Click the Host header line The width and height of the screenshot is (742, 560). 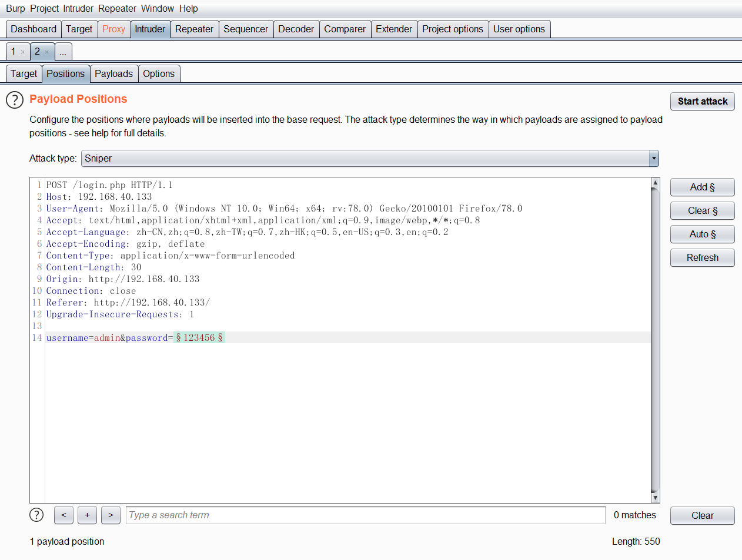click(x=99, y=196)
